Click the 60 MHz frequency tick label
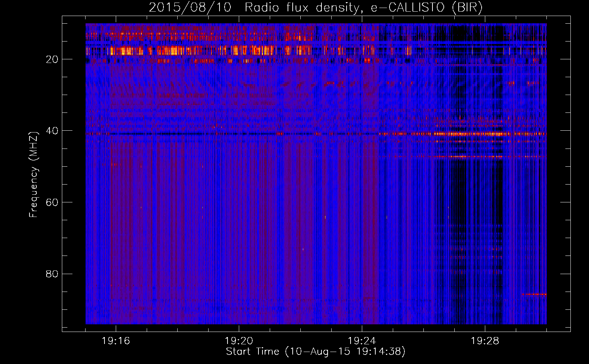589x364 pixels. pyautogui.click(x=52, y=202)
